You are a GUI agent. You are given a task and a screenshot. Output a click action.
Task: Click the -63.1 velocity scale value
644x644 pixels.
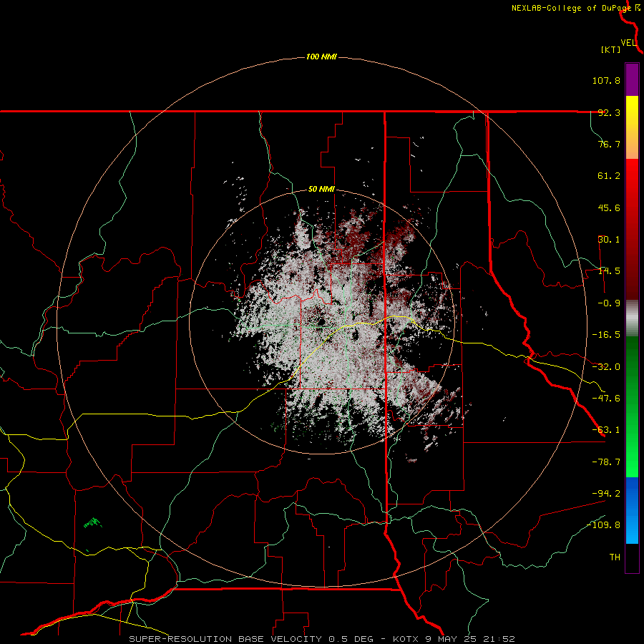[606, 430]
